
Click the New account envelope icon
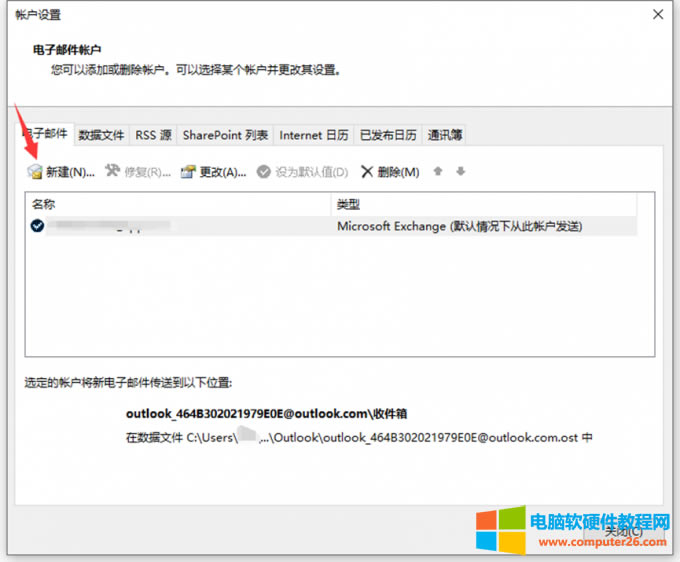(x=35, y=172)
